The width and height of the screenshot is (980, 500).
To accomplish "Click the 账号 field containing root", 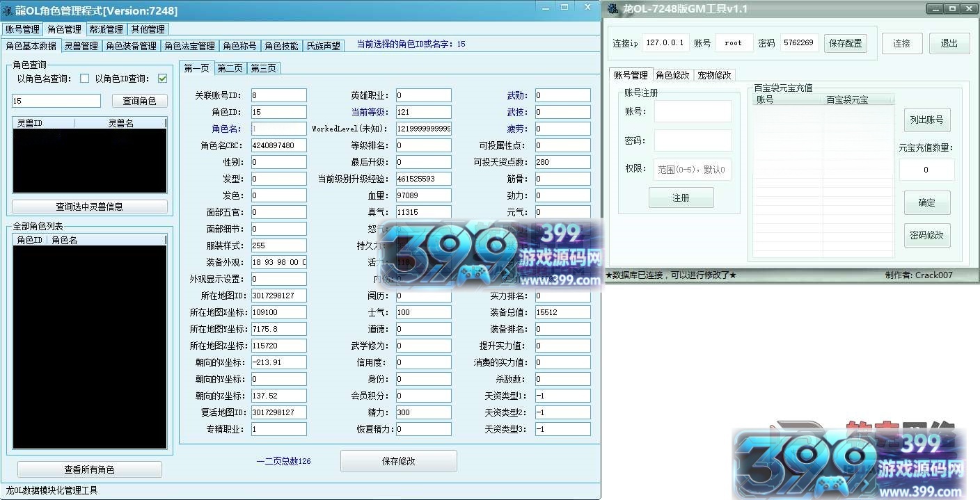I will 734,43.
